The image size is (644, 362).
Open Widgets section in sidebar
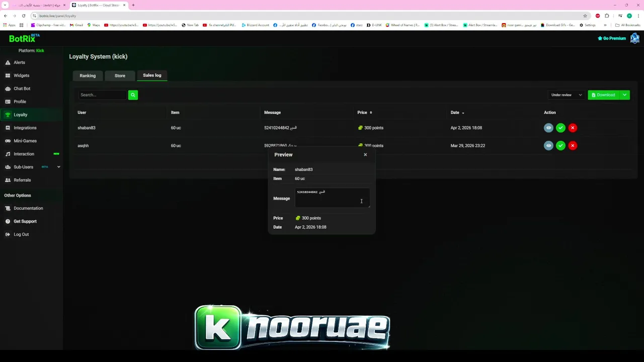[21, 75]
